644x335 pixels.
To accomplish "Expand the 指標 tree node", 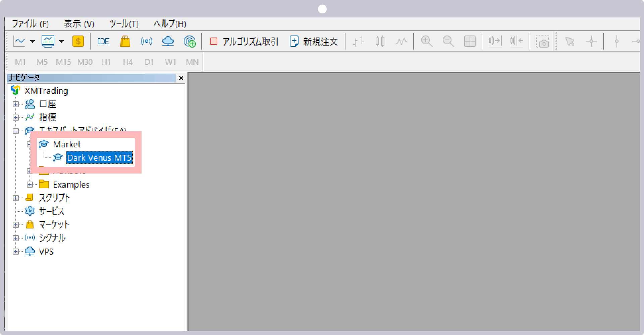I will 16,118.
